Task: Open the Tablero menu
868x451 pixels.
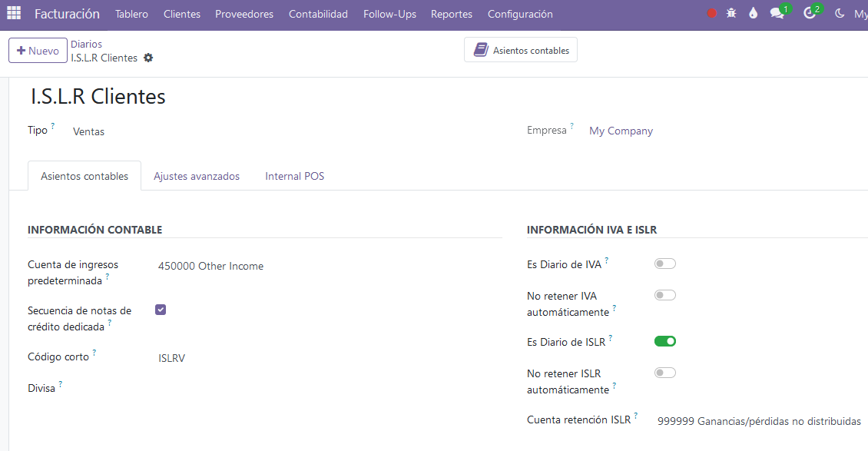Action: (x=132, y=15)
